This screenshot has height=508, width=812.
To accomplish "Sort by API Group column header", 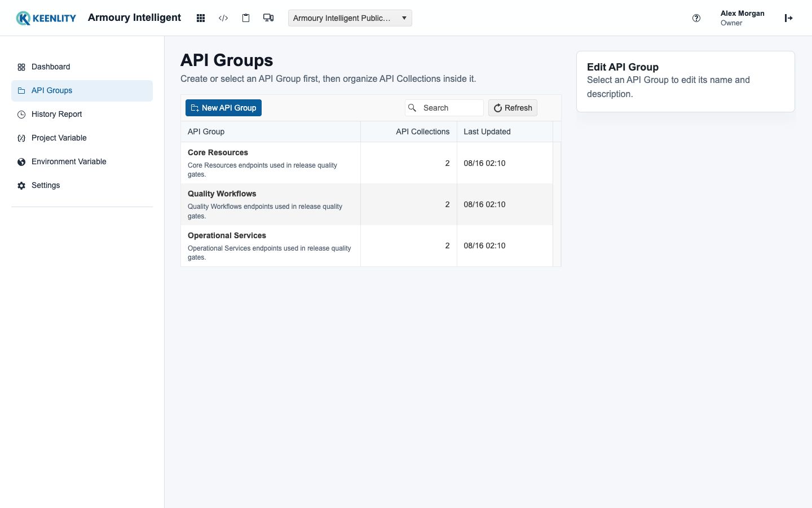I will point(271,132).
